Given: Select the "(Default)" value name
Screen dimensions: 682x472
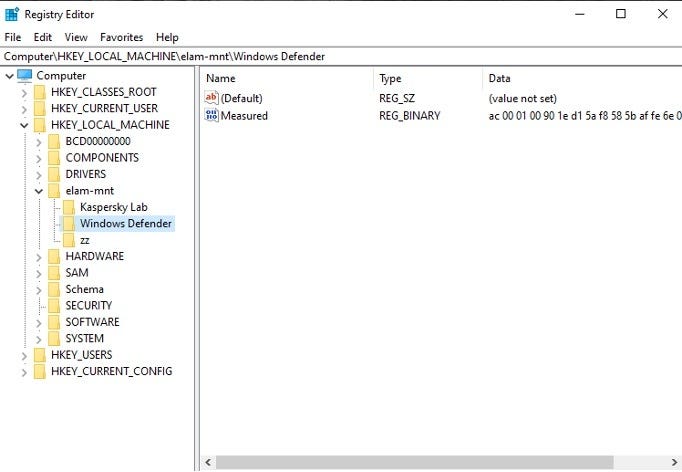Looking at the screenshot, I should coord(241,98).
